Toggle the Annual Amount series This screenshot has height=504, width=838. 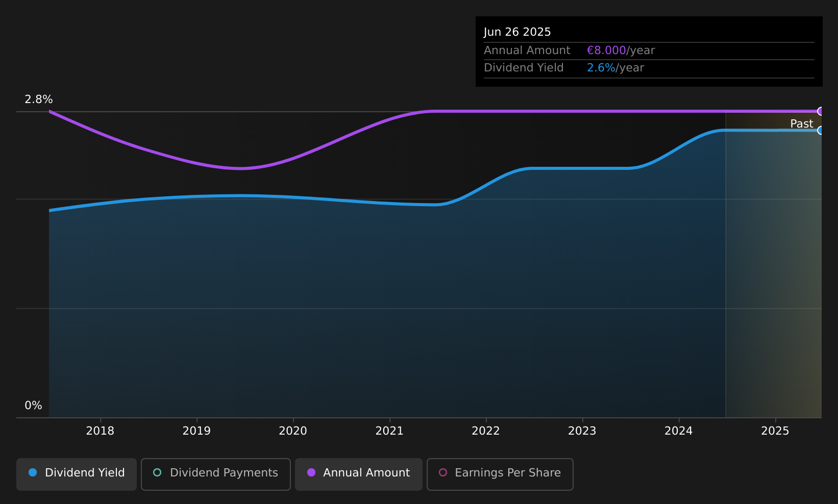(x=358, y=474)
